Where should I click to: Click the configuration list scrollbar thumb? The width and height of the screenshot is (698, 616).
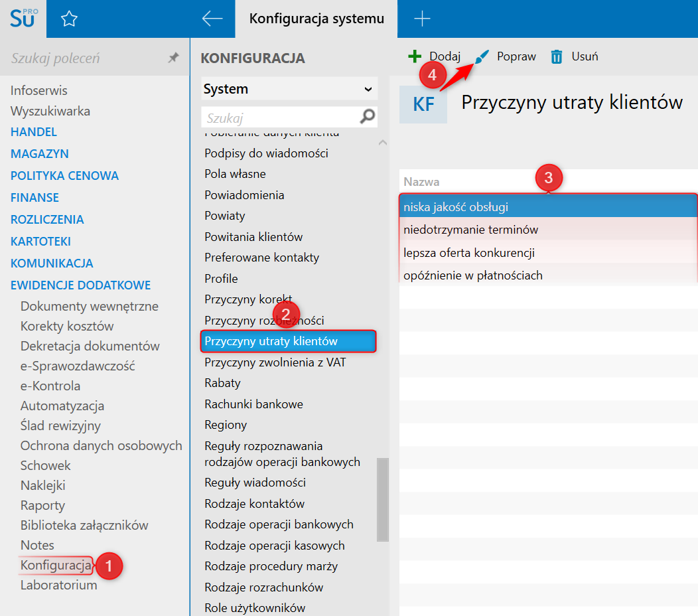click(382, 499)
